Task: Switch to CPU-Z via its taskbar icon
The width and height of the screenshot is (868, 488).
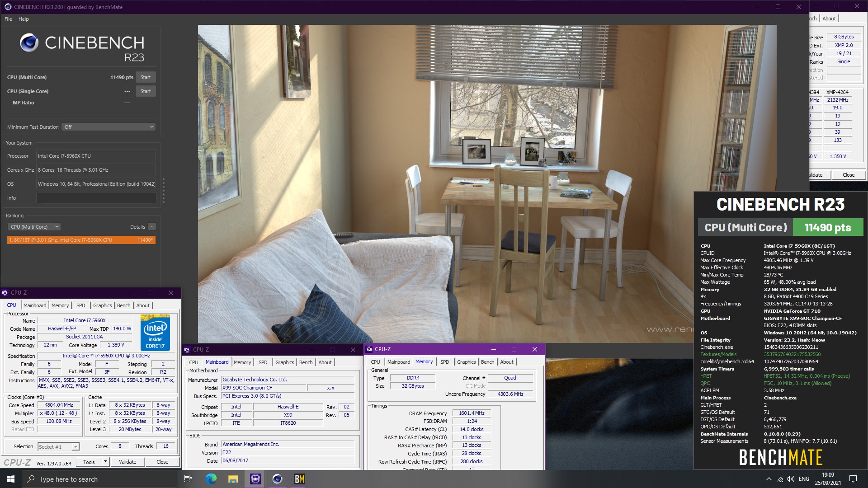Action: (255, 479)
